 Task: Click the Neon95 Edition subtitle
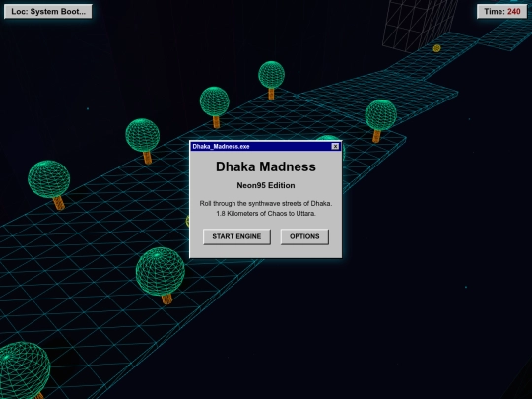point(266,185)
